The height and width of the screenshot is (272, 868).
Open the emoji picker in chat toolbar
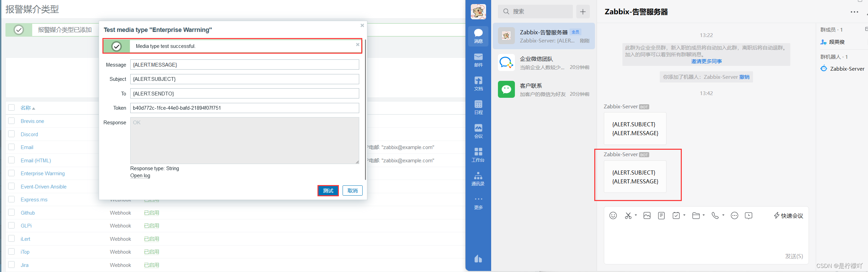click(x=613, y=216)
